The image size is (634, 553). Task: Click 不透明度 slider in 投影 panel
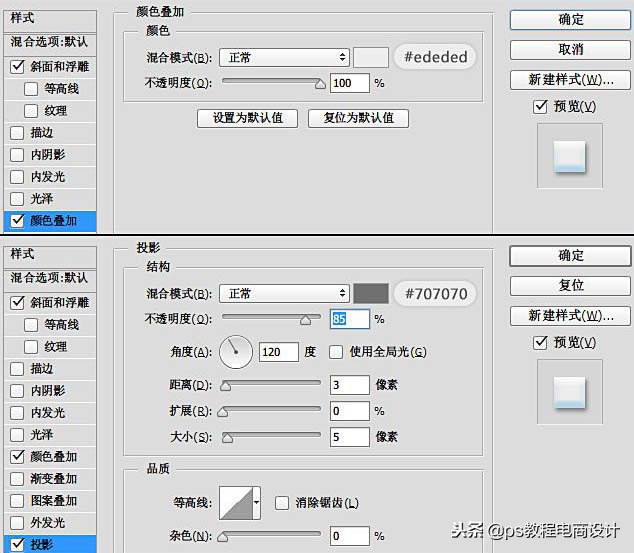(x=271, y=318)
